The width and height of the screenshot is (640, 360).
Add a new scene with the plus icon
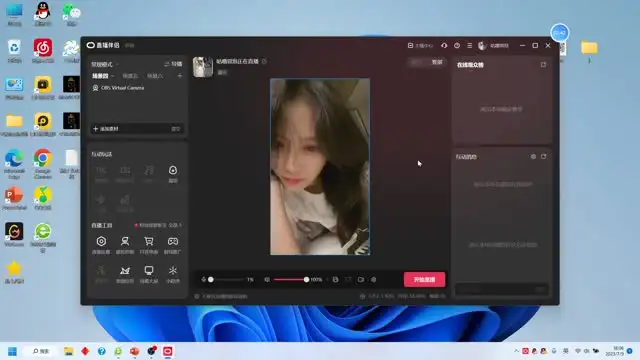pos(180,76)
